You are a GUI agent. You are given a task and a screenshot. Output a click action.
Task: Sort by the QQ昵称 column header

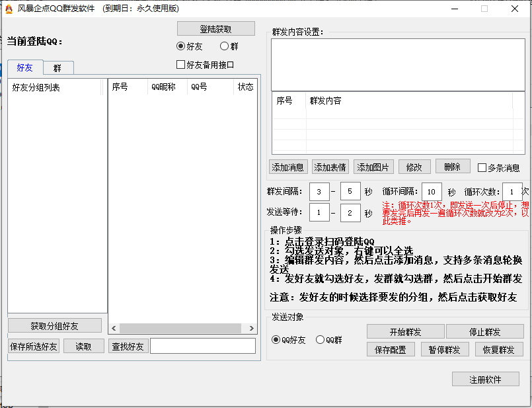point(167,87)
